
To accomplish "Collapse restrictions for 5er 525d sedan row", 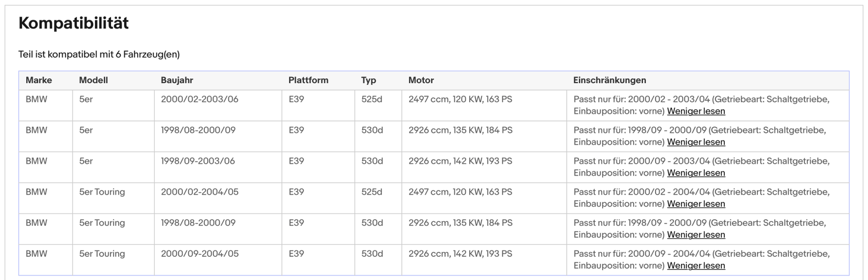I will [696, 111].
